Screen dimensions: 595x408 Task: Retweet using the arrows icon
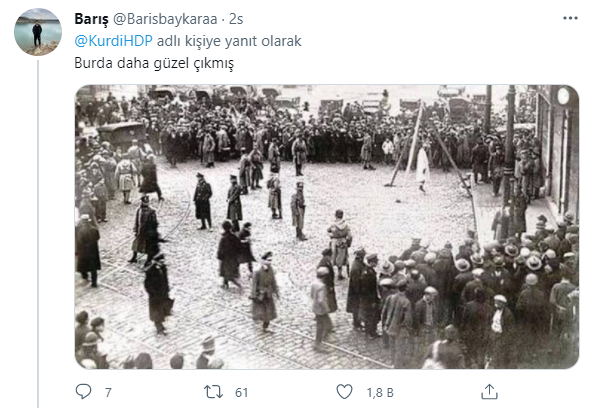tap(213, 392)
